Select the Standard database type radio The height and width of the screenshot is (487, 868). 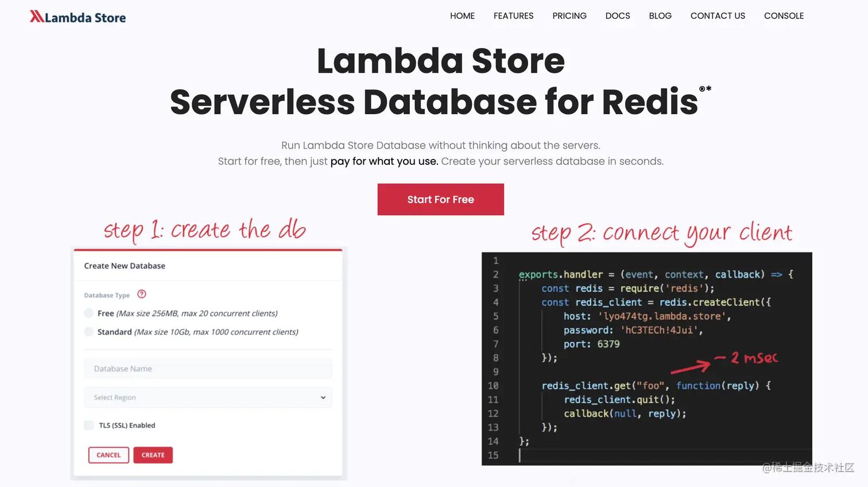89,332
